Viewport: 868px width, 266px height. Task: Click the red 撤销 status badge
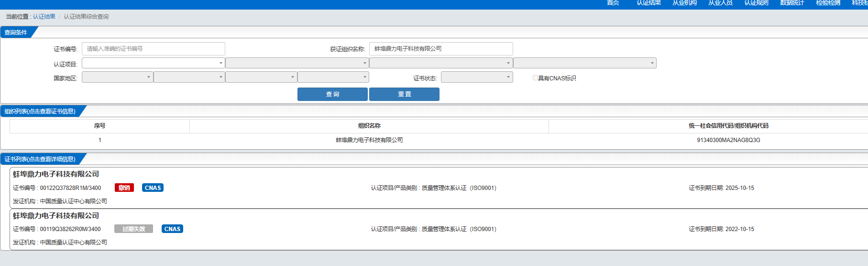point(124,188)
